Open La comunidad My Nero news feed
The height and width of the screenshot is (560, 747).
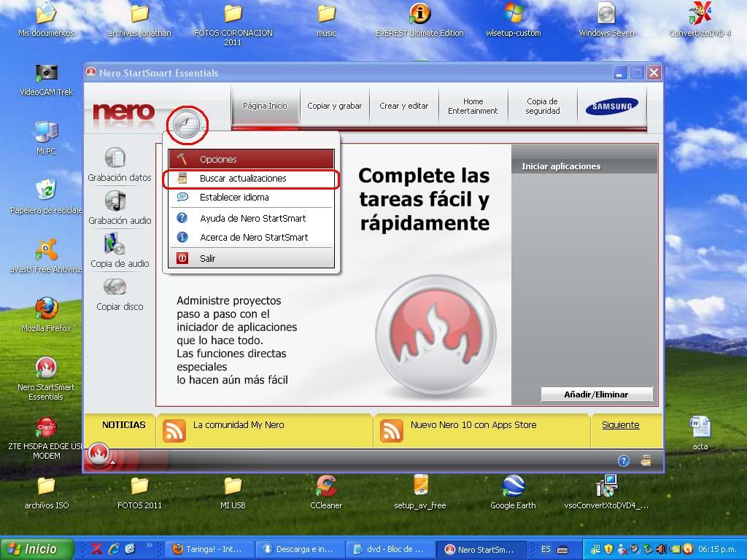pos(239,425)
